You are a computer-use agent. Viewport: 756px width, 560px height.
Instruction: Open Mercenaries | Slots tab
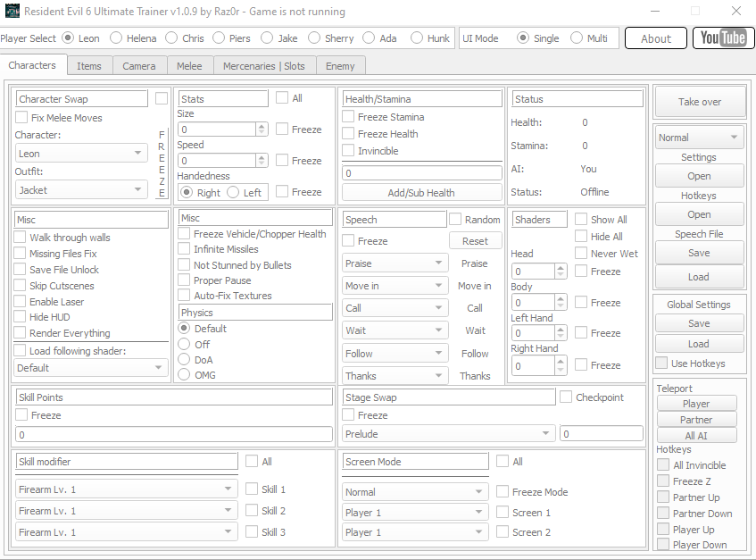[x=263, y=66]
